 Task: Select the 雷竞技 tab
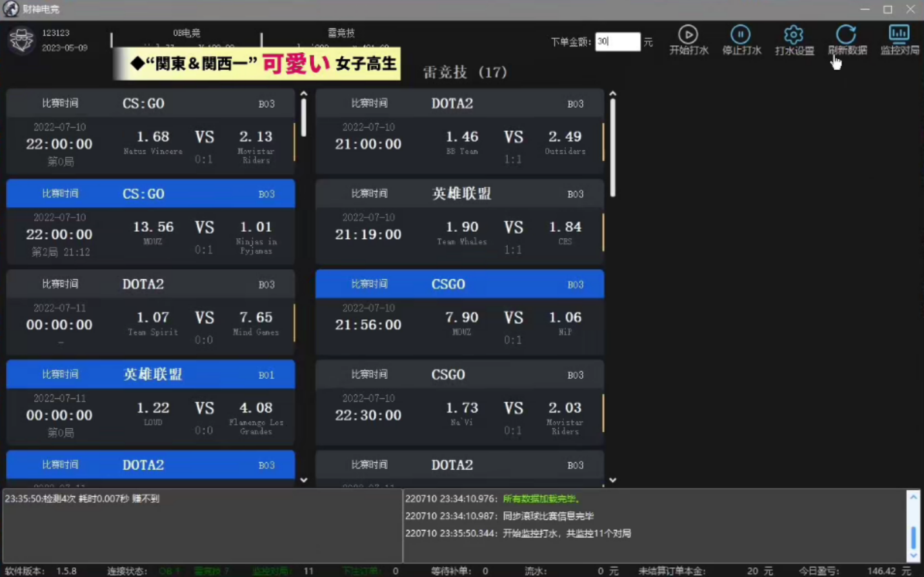(x=341, y=33)
